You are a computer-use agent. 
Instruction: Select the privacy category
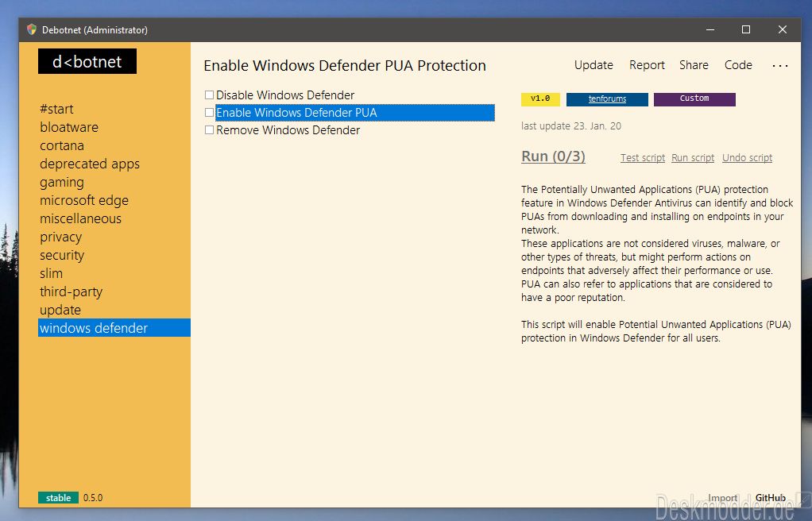click(60, 237)
